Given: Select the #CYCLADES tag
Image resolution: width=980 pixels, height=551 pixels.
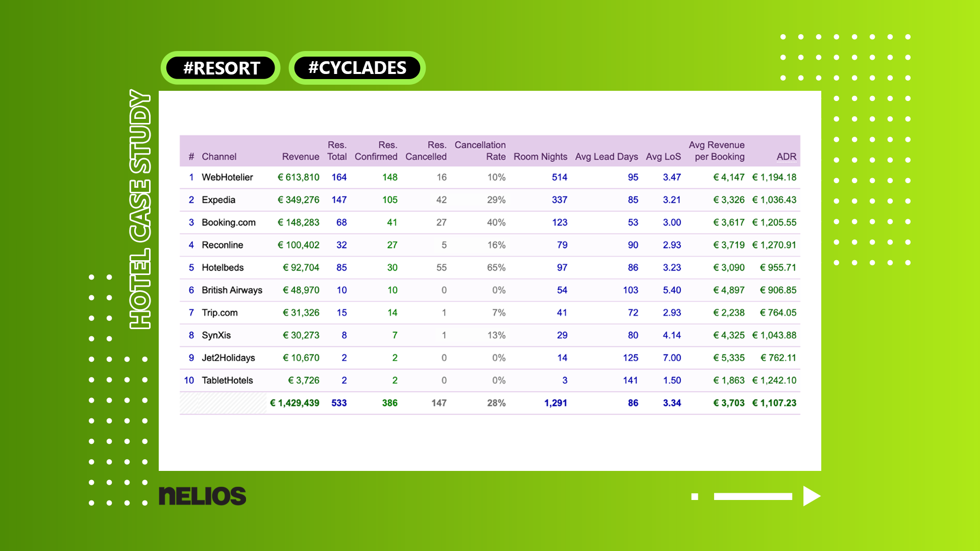Looking at the screenshot, I should [x=357, y=68].
